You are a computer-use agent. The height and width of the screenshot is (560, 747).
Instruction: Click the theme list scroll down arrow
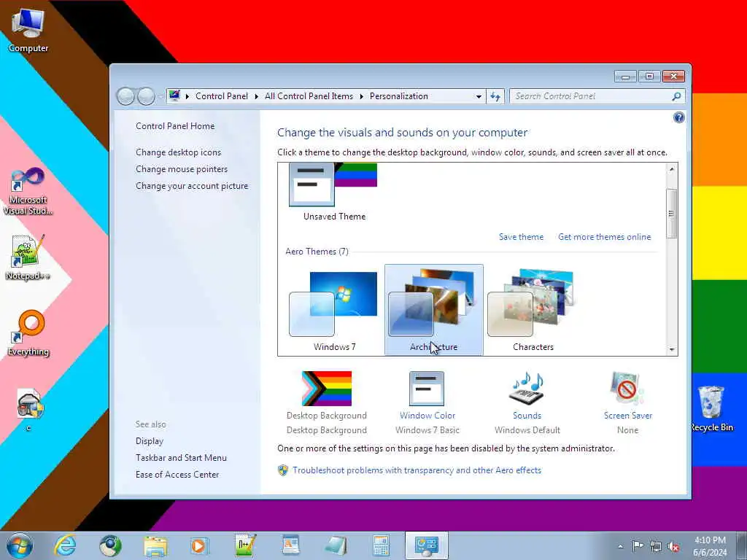[x=671, y=349]
